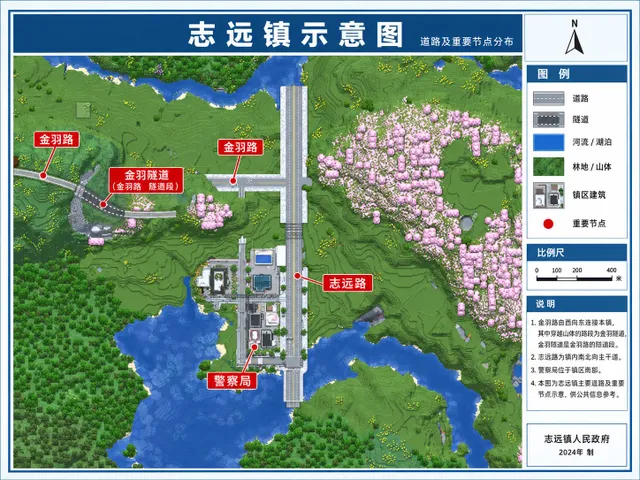Viewport: 640px width, 480px height.
Task: Click the red node marker on 志远路
Action: point(298,276)
